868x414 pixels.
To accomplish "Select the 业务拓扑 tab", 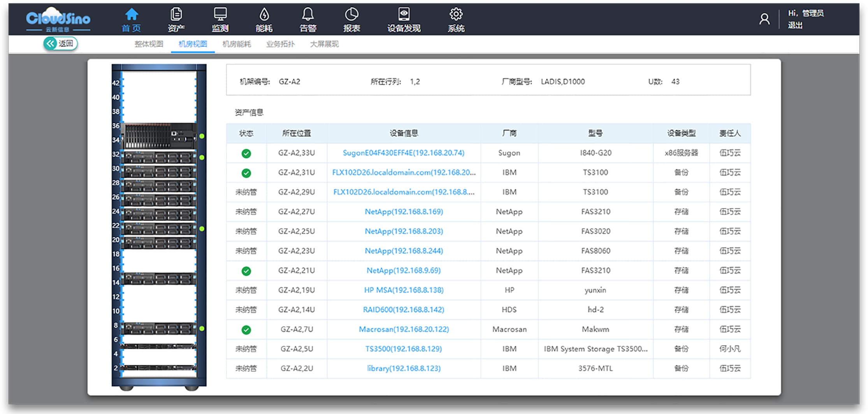I will [280, 44].
